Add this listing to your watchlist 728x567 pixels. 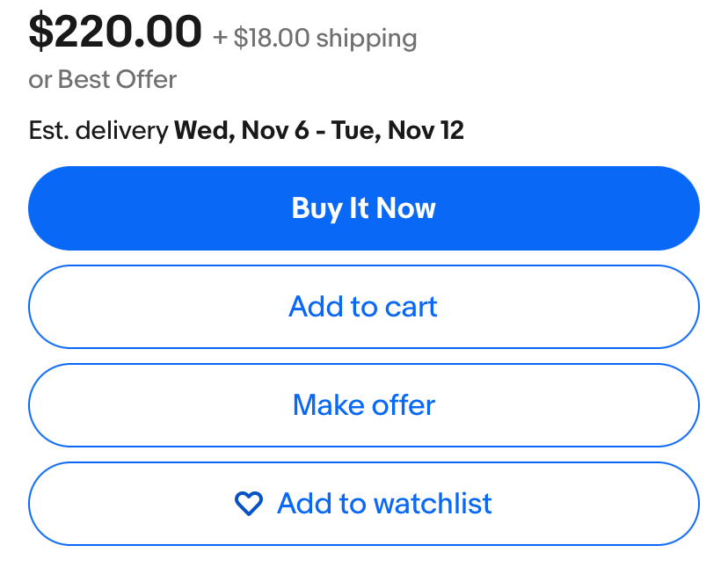coord(364,504)
